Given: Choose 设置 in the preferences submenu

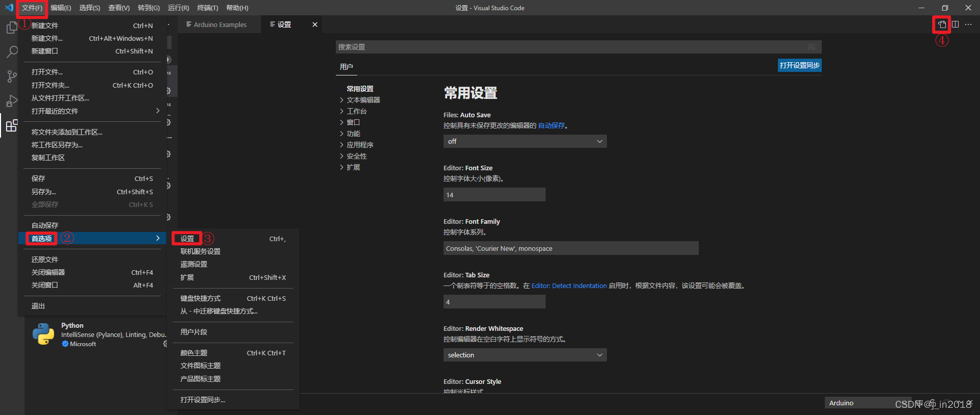Looking at the screenshot, I should click(233, 239).
